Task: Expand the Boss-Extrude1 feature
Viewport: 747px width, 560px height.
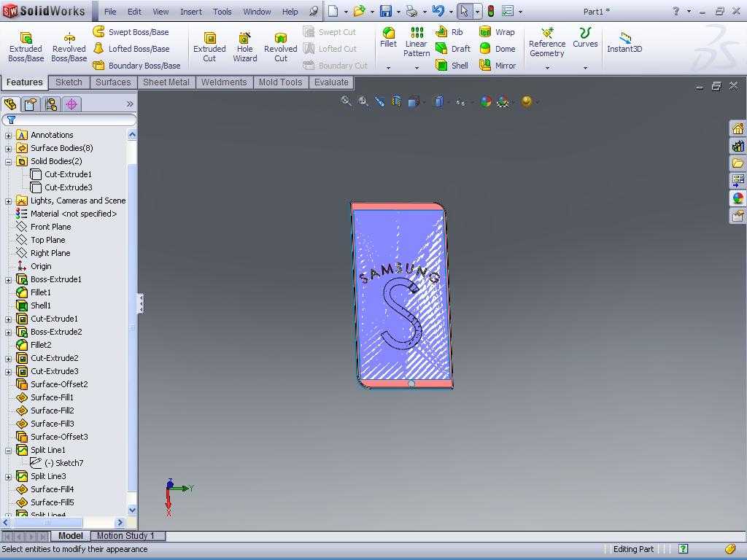Action: [x=8, y=280]
